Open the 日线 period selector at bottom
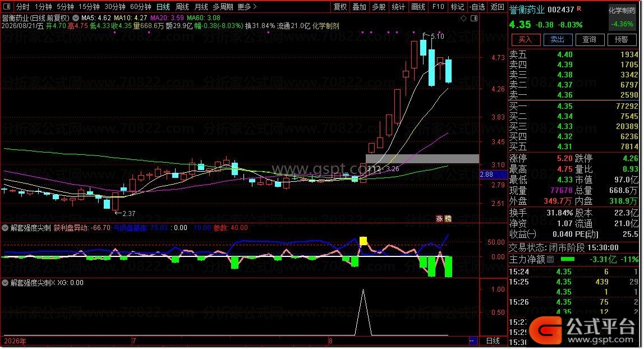This screenshot has width=644, height=349. click(493, 341)
